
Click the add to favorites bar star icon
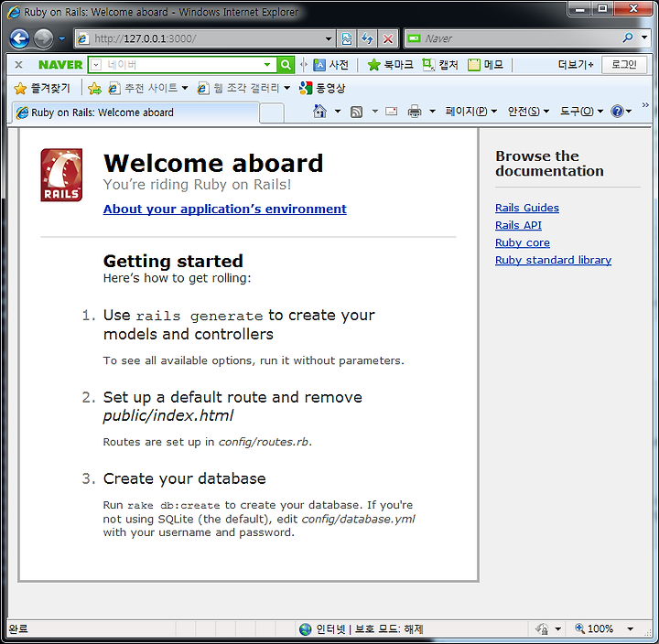[x=94, y=88]
